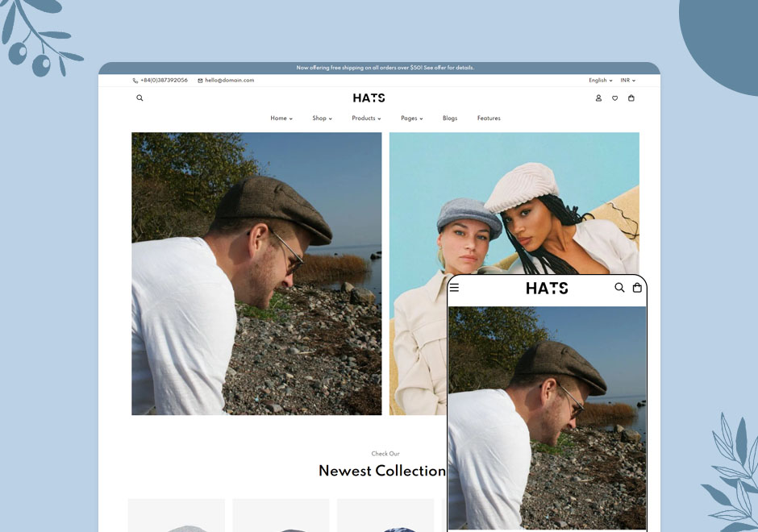Click the desktop search magnifier icon
This screenshot has height=532, width=758.
[x=140, y=98]
